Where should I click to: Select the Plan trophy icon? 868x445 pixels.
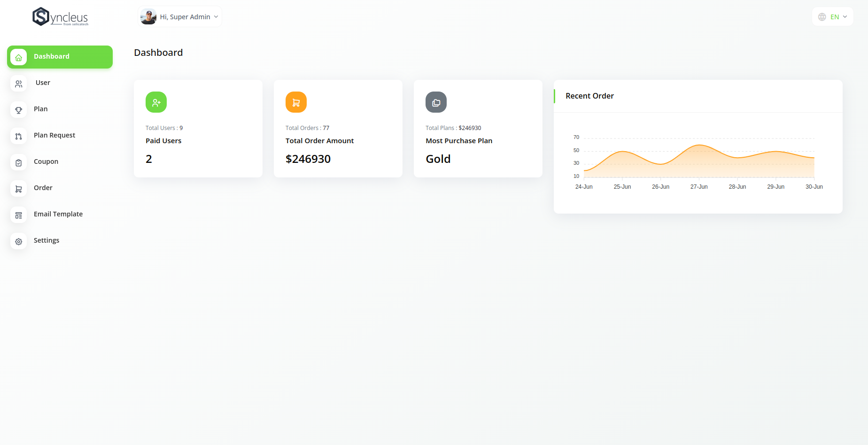pyautogui.click(x=18, y=110)
